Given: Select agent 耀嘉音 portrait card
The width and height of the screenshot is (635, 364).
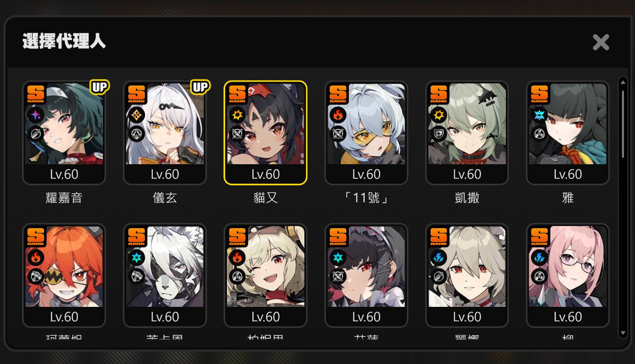Looking at the screenshot, I should 64,133.
